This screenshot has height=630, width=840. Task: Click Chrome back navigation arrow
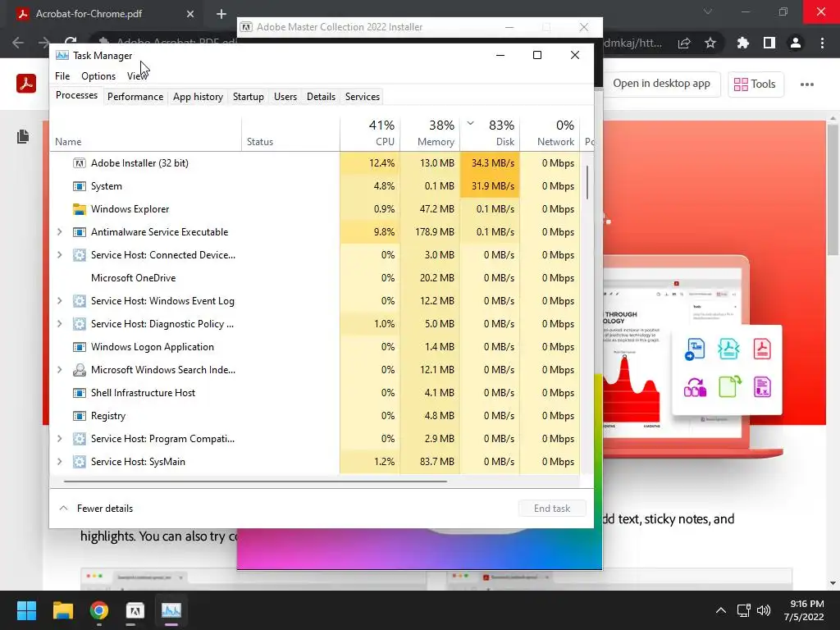[18, 43]
